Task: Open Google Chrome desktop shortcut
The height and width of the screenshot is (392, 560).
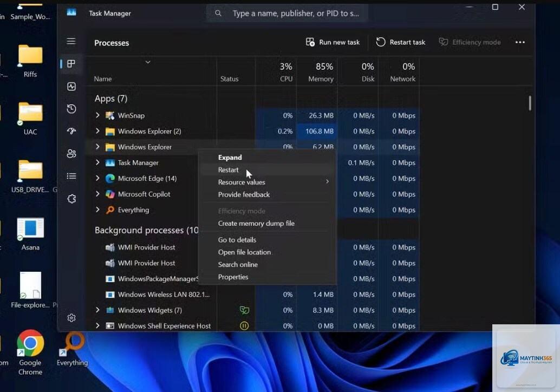Action: [x=30, y=352]
